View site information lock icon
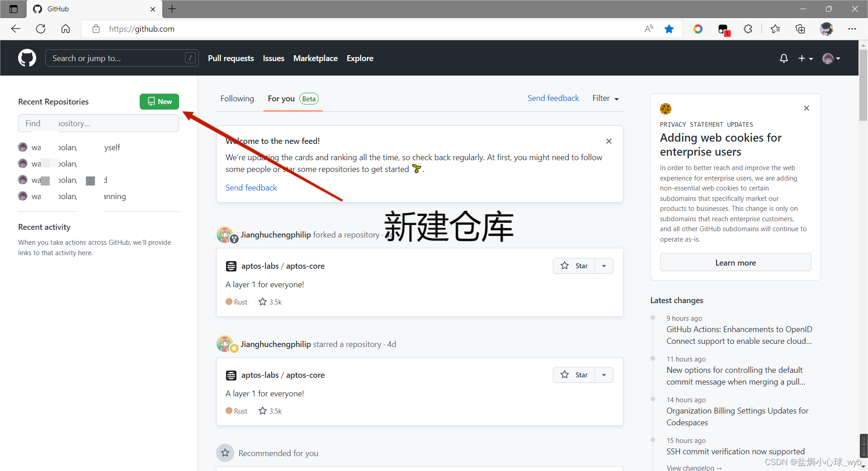 (x=96, y=29)
